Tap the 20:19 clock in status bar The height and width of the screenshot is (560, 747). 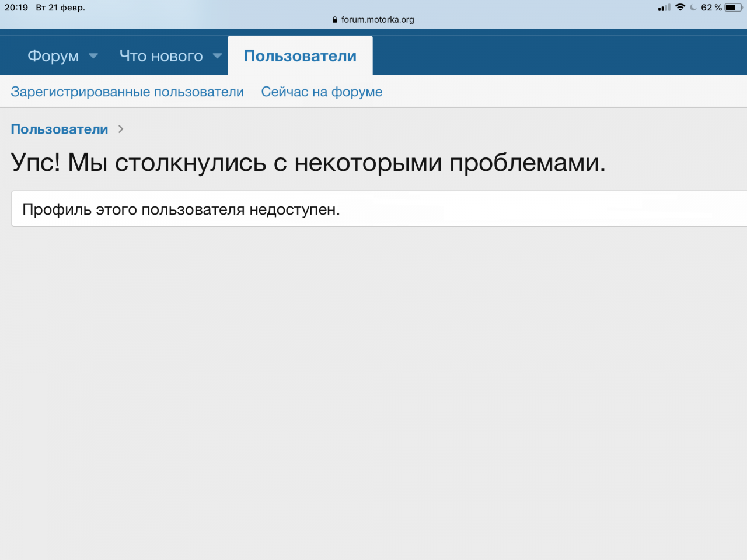(x=16, y=8)
